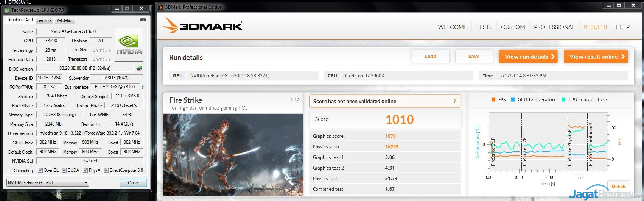Click the GPU-Z screenshot camera icon
The height and width of the screenshot is (201, 644).
click(142, 20)
